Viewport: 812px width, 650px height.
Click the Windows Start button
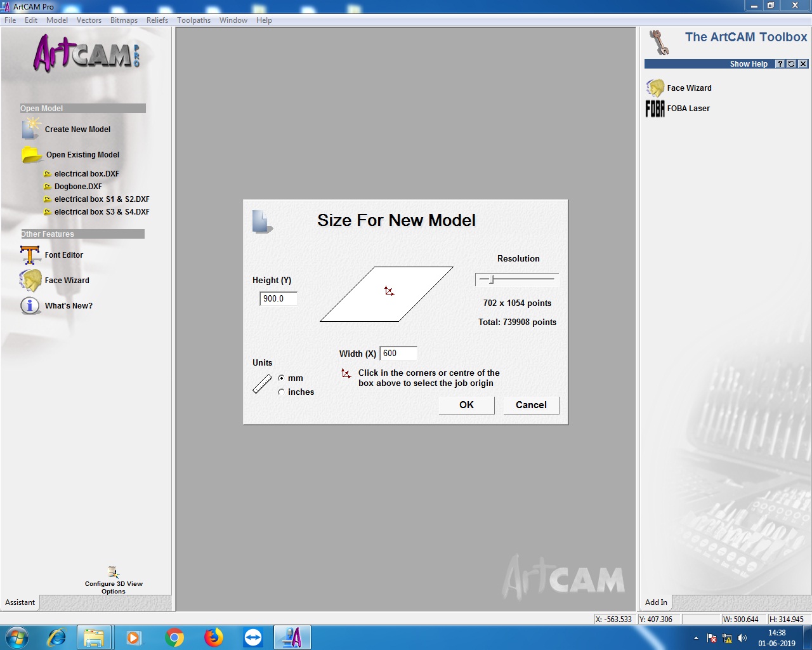(17, 637)
